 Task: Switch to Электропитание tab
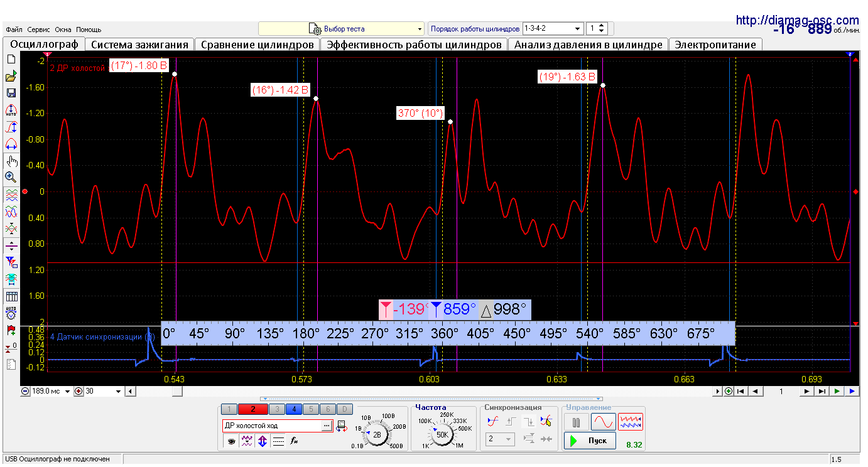click(715, 45)
